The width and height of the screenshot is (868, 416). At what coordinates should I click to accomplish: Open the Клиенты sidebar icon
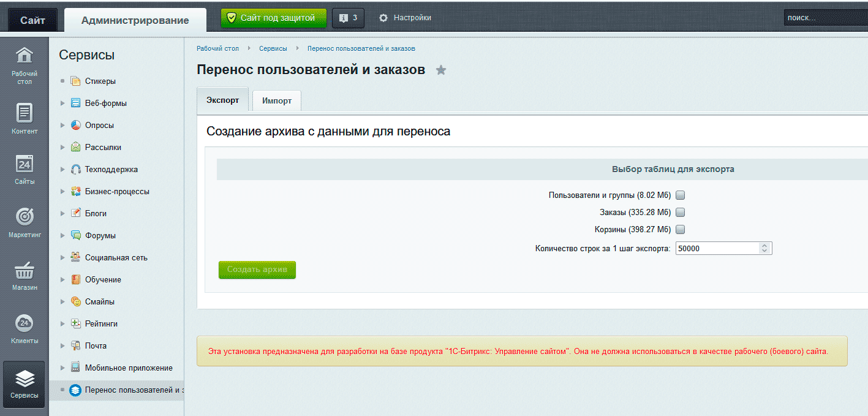[x=24, y=323]
